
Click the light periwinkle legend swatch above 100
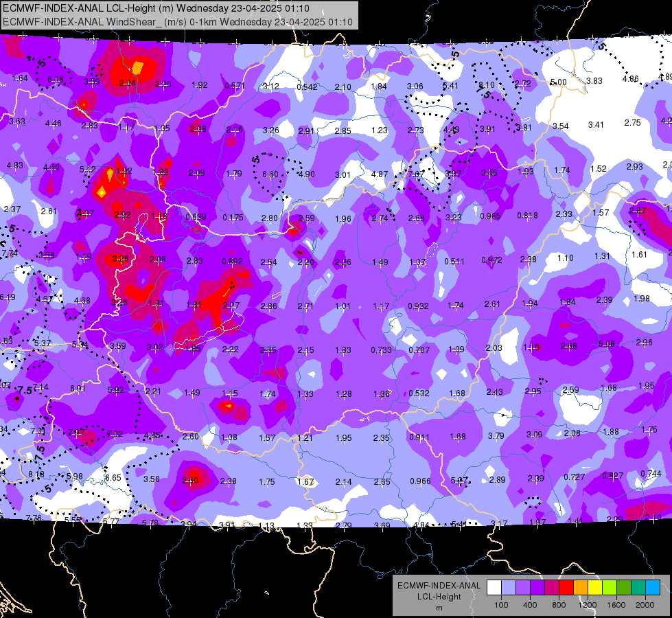[508, 587]
